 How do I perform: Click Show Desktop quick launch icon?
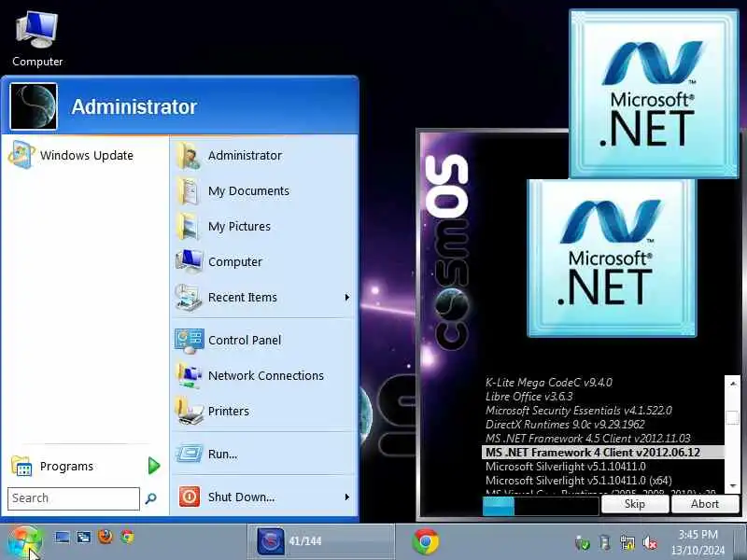click(x=62, y=538)
